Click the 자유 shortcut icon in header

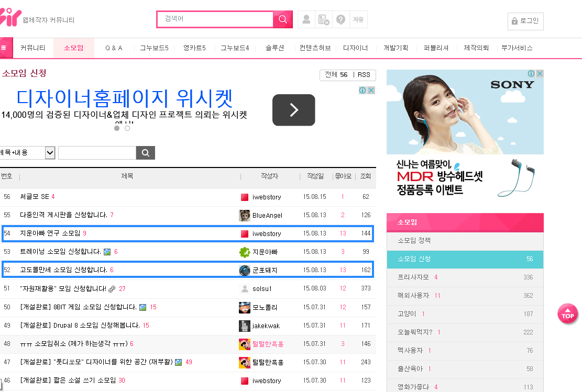[x=358, y=19]
